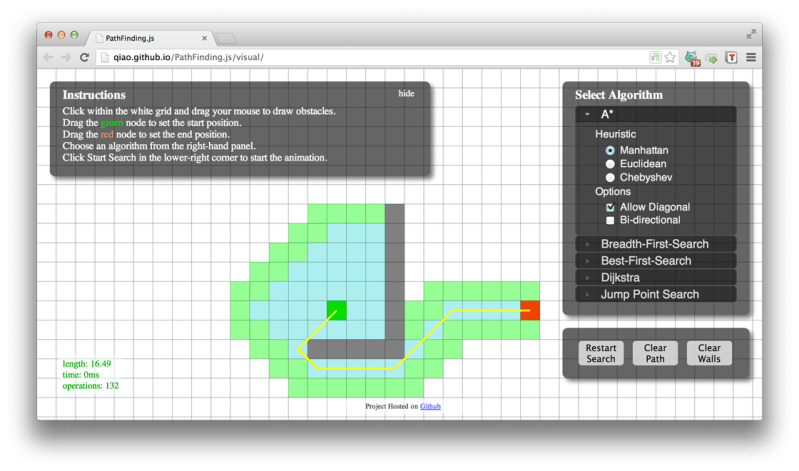Select the Manhattan heuristic

coord(610,150)
